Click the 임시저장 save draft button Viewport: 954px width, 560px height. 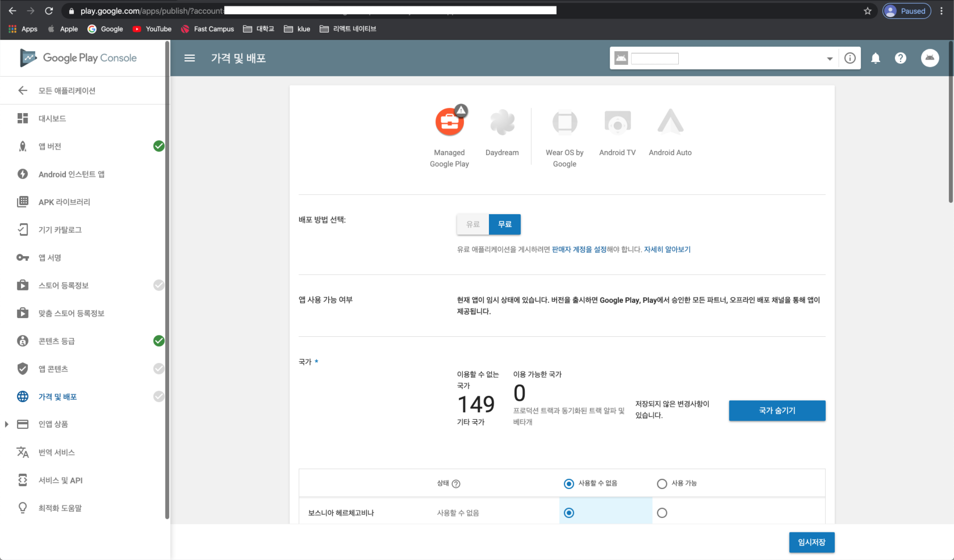[811, 542]
